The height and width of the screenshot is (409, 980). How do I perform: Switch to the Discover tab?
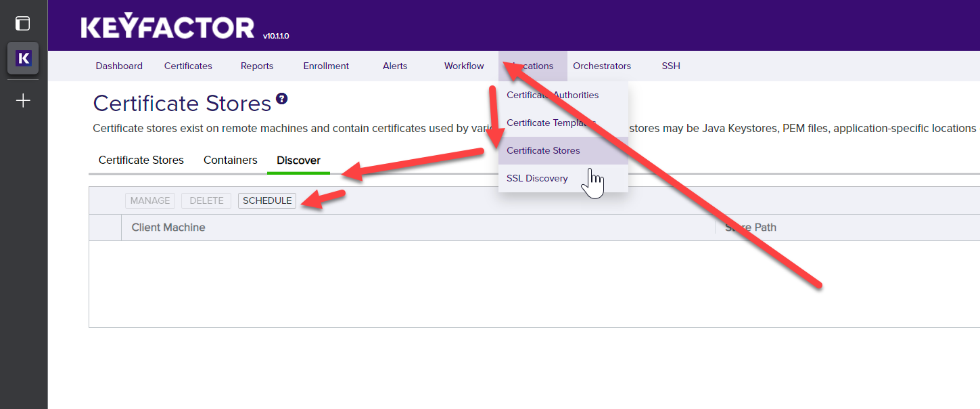click(298, 160)
